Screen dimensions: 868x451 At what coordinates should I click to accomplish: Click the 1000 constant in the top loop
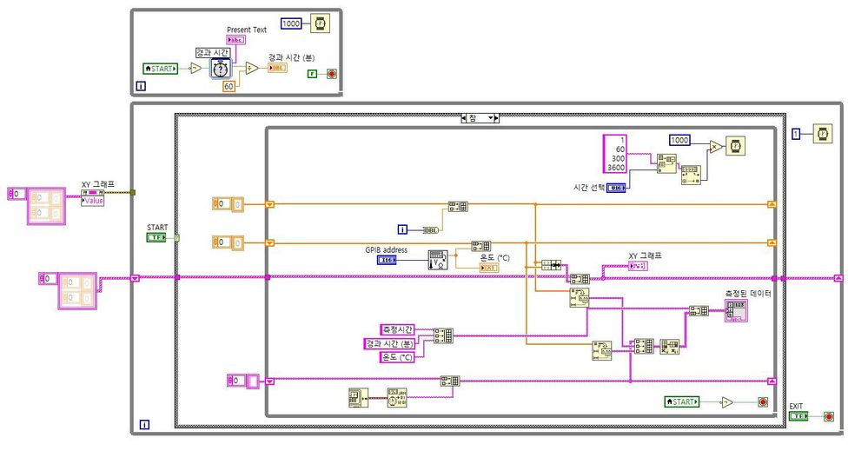[x=291, y=23]
